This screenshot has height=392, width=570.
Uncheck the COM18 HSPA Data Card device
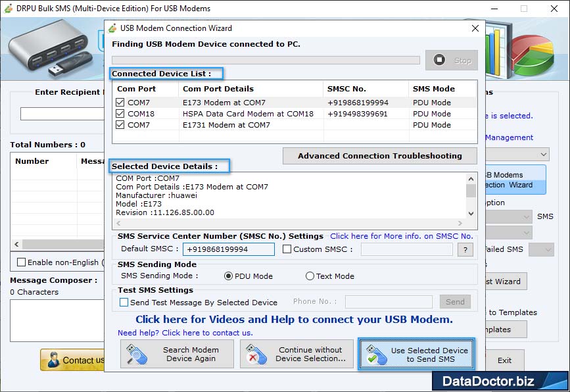[121, 114]
